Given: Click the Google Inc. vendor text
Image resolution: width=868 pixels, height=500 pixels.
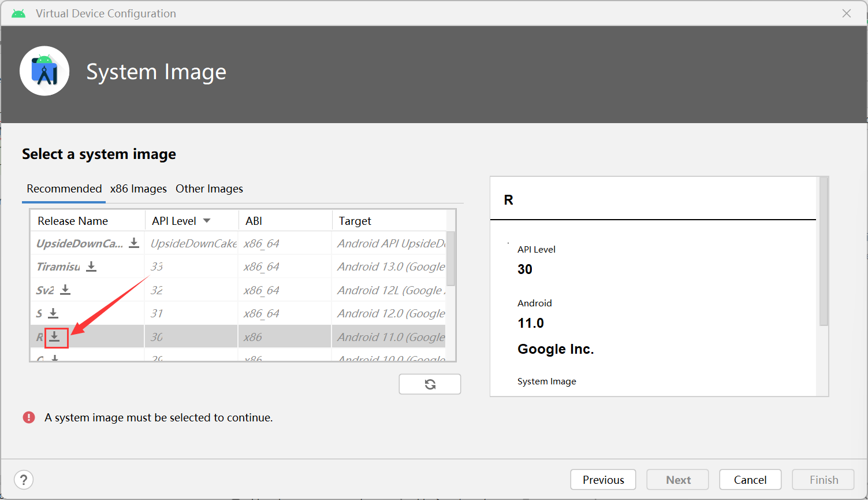Looking at the screenshot, I should pos(556,349).
